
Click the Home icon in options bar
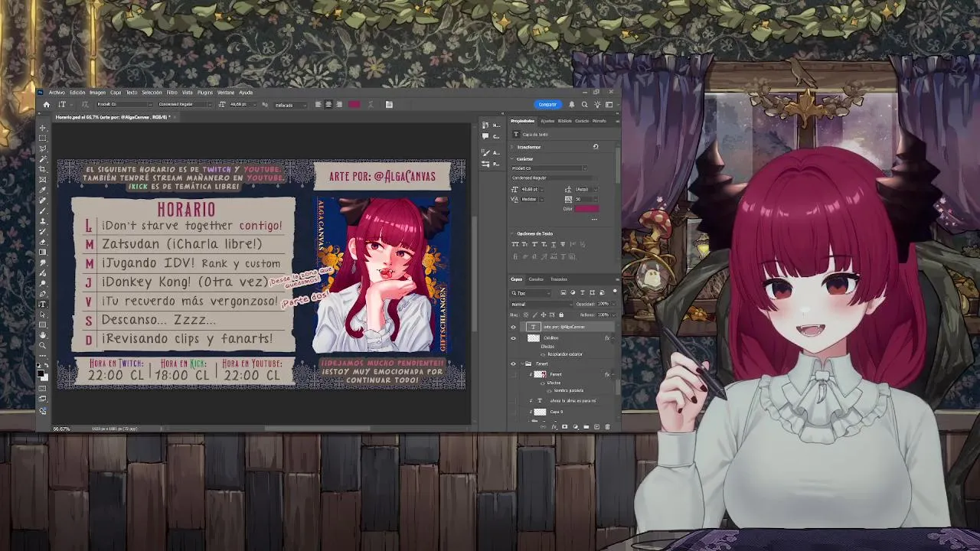click(x=47, y=105)
